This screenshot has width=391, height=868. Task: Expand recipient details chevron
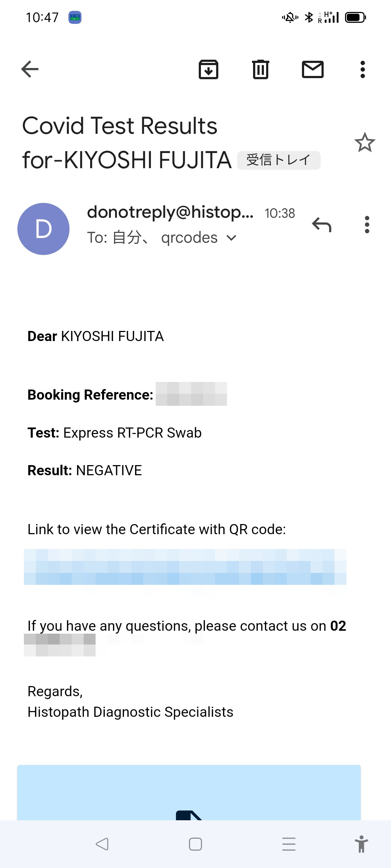pyautogui.click(x=231, y=238)
